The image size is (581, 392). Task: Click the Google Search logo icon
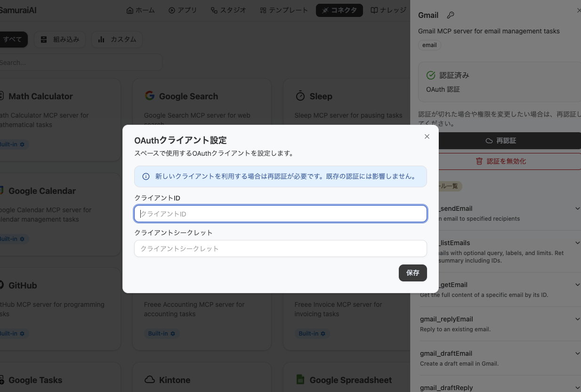[x=150, y=96]
